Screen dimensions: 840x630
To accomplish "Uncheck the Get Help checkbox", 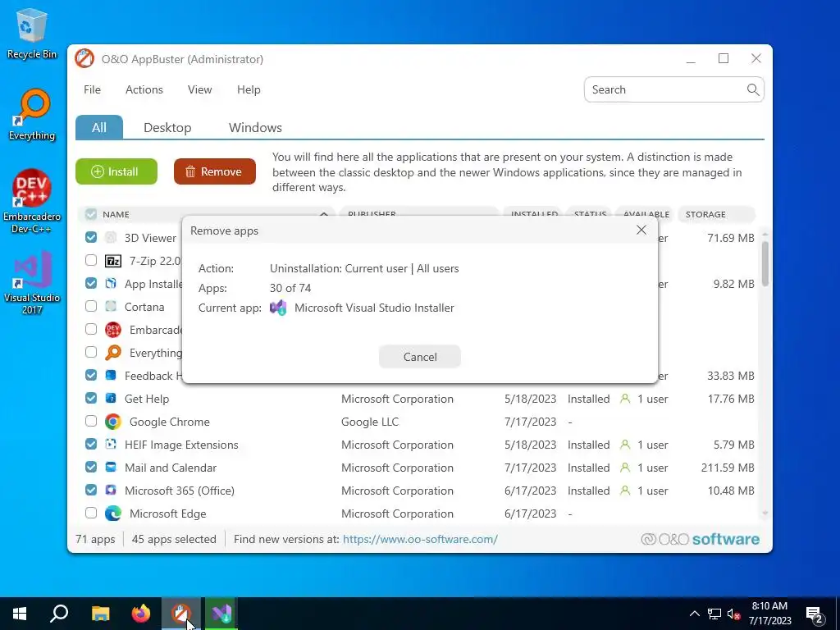I will pyautogui.click(x=91, y=398).
